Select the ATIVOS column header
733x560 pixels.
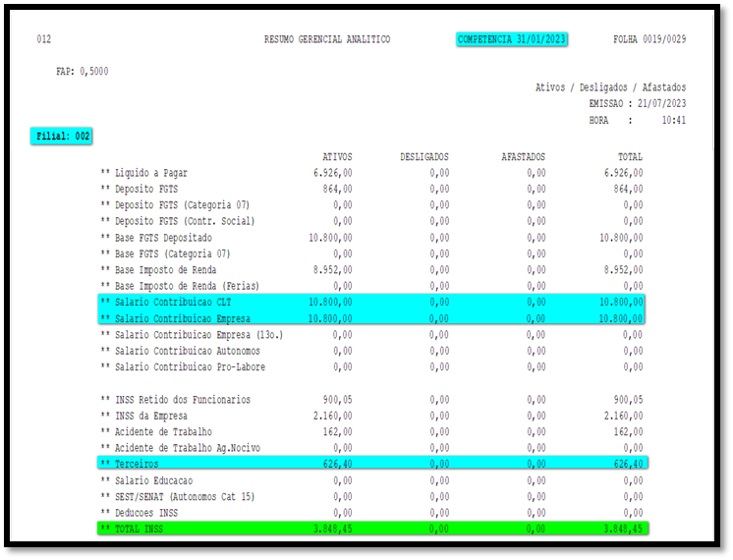pyautogui.click(x=338, y=157)
